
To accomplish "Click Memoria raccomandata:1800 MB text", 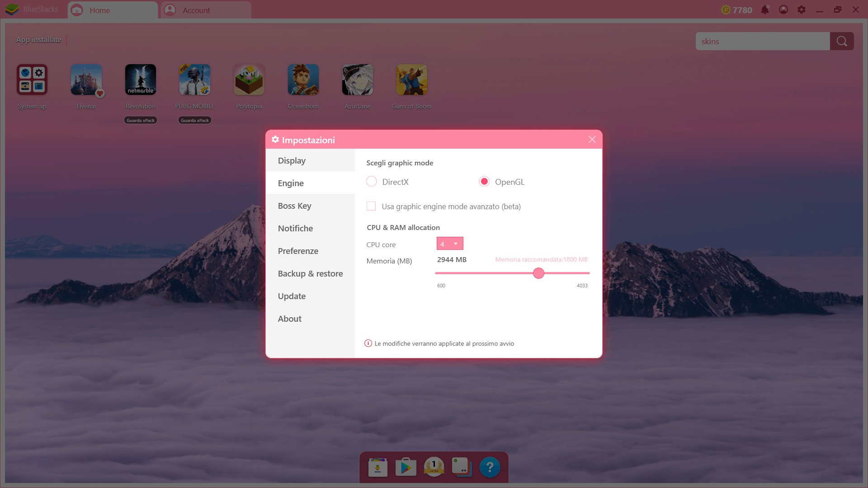I will point(541,259).
